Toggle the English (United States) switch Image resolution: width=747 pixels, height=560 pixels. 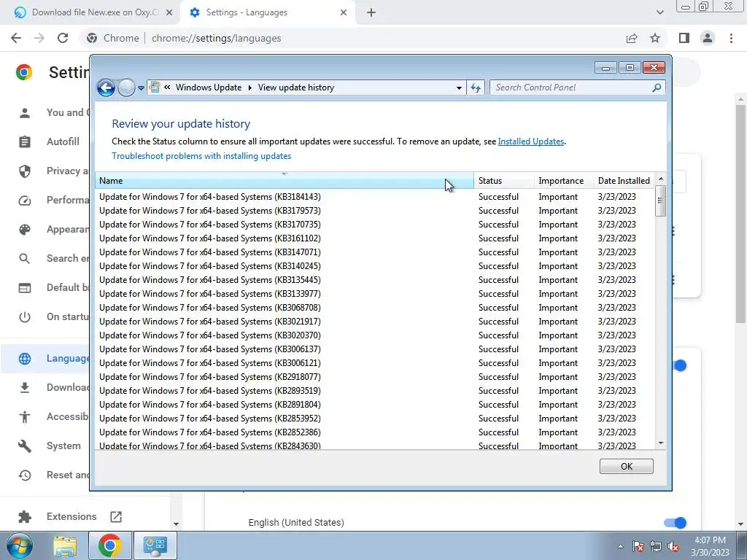[x=675, y=523]
